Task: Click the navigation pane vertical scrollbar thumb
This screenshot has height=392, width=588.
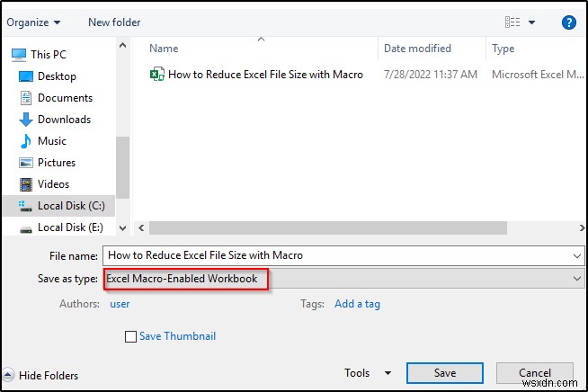Action: pyautogui.click(x=122, y=167)
